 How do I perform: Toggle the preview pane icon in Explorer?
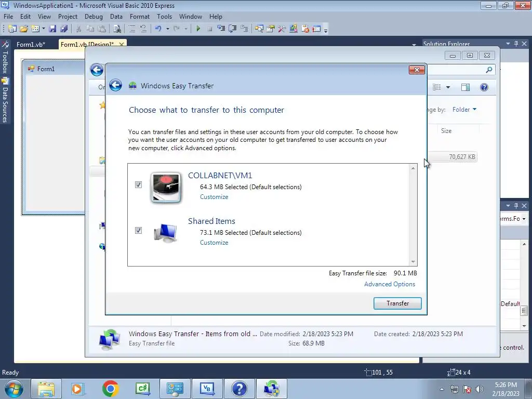465,87
